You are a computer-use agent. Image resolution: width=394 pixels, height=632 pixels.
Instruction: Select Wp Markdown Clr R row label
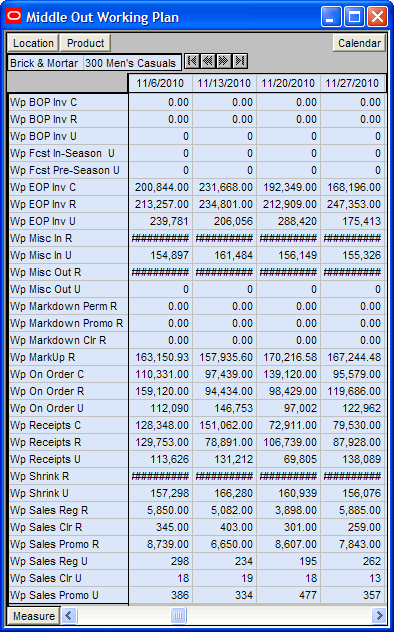[68, 340]
